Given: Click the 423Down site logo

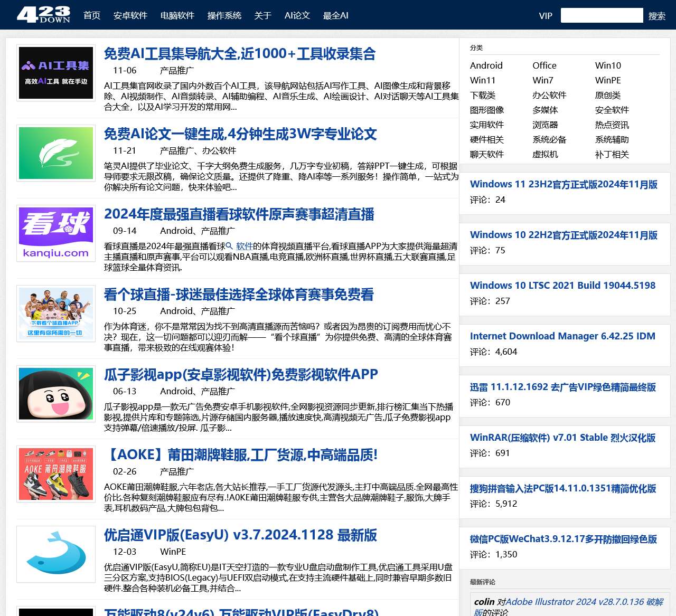Looking at the screenshot, I should click(x=43, y=15).
